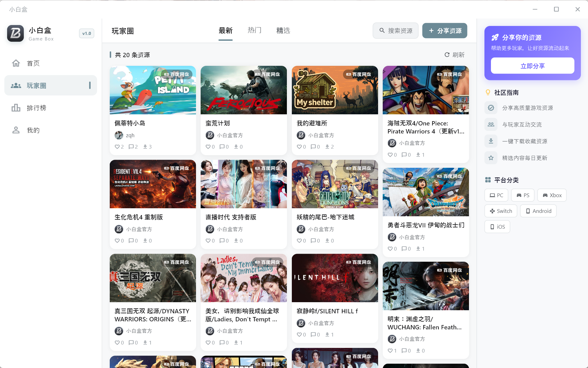Switch to the 热门 tab
The width and height of the screenshot is (588, 368).
point(254,30)
